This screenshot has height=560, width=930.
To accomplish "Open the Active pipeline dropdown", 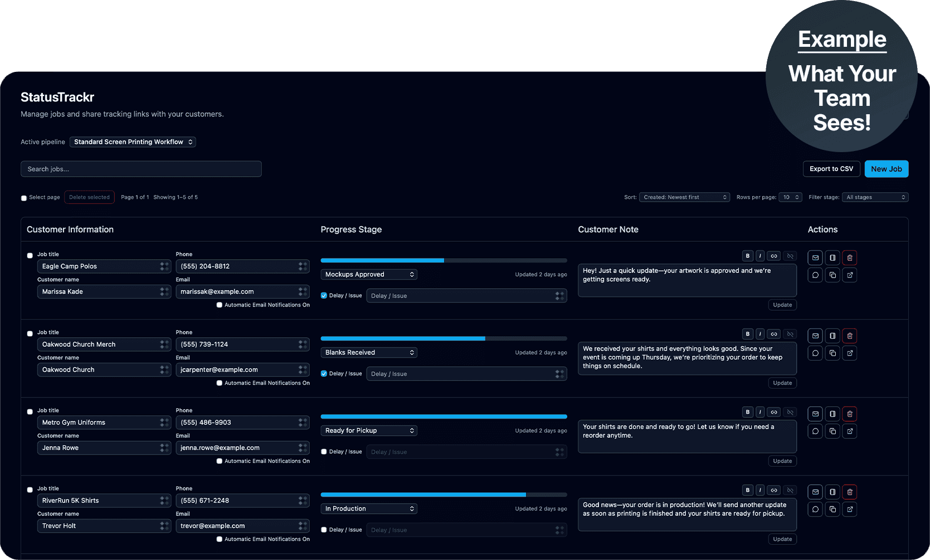I will click(x=133, y=142).
